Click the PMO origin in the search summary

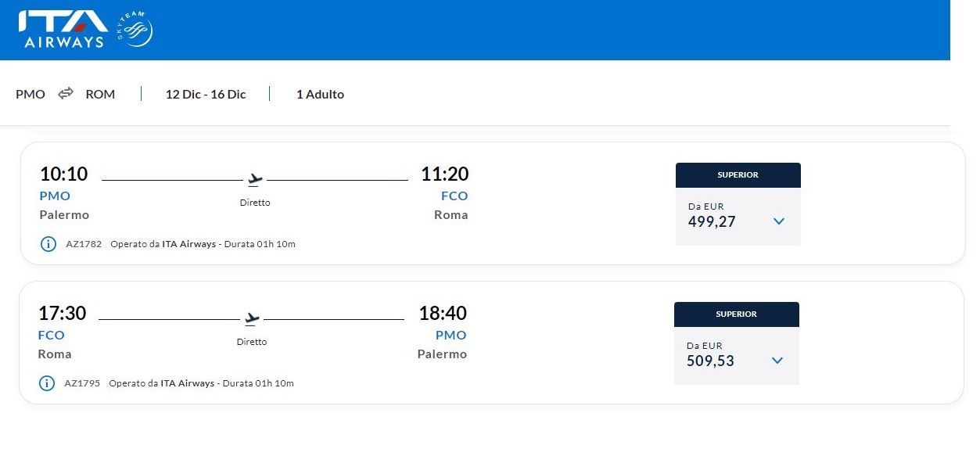coord(31,94)
